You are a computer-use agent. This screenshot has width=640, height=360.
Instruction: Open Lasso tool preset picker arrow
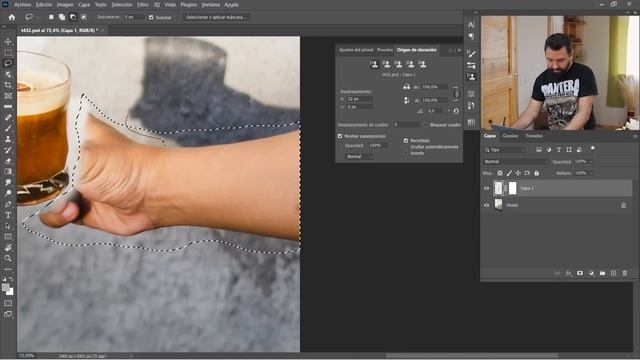point(37,18)
